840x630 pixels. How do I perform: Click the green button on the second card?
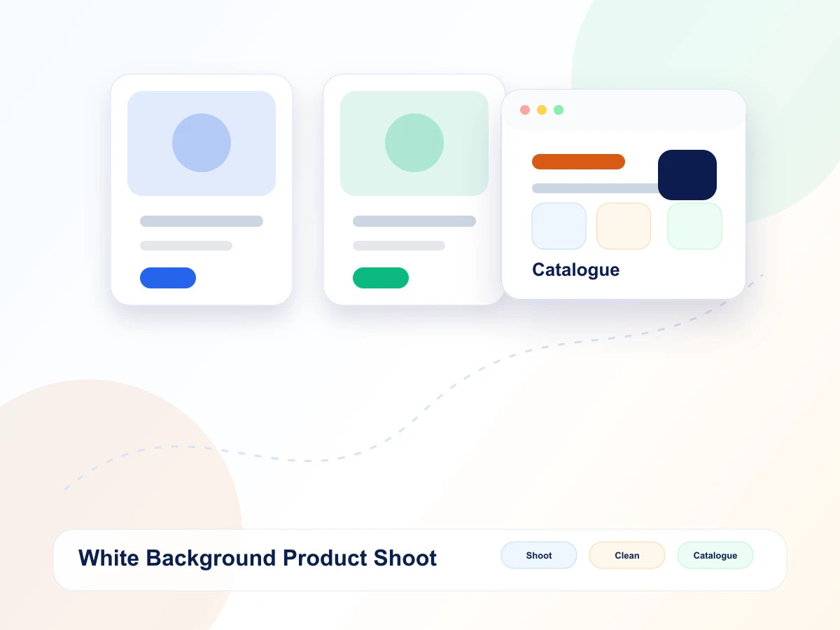tap(381, 278)
